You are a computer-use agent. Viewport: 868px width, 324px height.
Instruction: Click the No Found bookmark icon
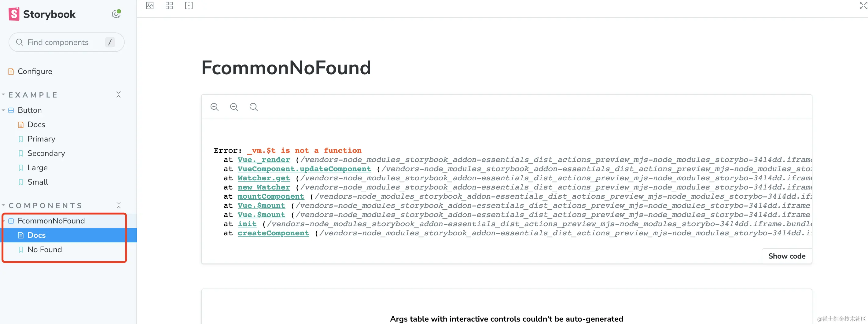tap(21, 249)
